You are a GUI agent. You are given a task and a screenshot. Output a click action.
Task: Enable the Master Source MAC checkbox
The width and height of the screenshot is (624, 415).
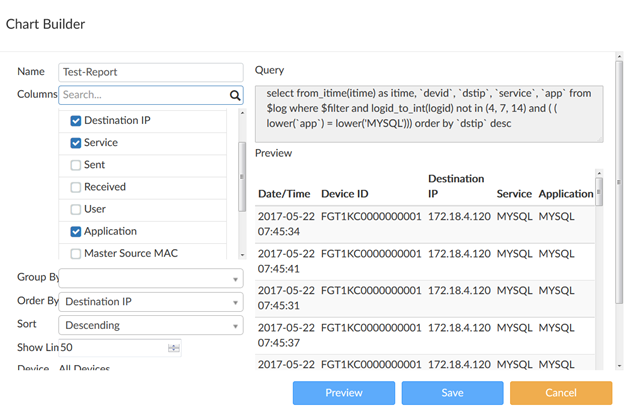coord(76,253)
